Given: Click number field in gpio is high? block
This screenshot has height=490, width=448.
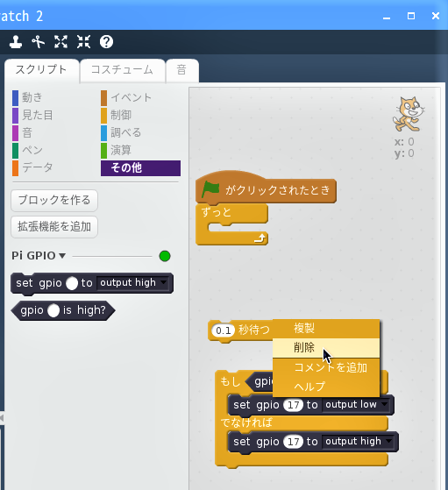Looking at the screenshot, I should [53, 310].
